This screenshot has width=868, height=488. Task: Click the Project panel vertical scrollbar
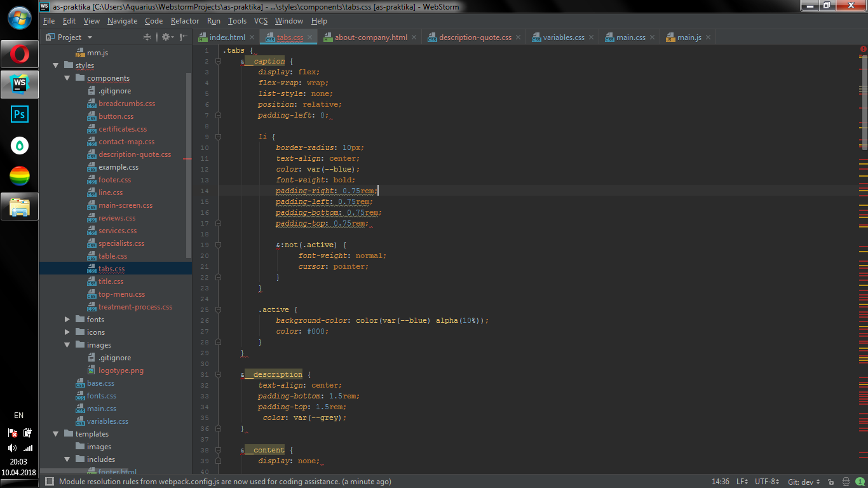coord(188,165)
